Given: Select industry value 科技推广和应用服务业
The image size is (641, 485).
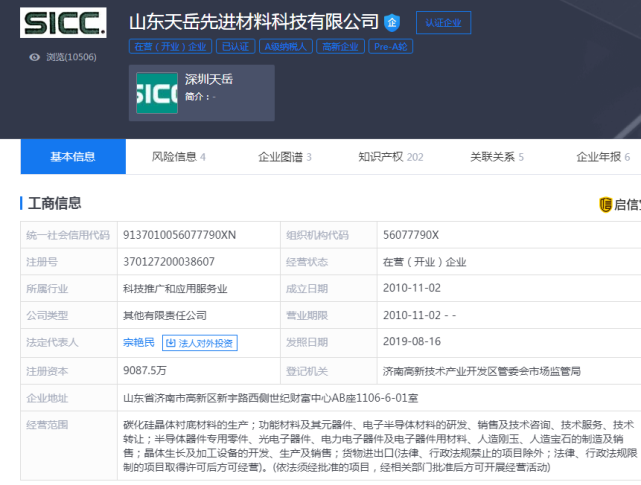Looking at the screenshot, I should point(175,289).
